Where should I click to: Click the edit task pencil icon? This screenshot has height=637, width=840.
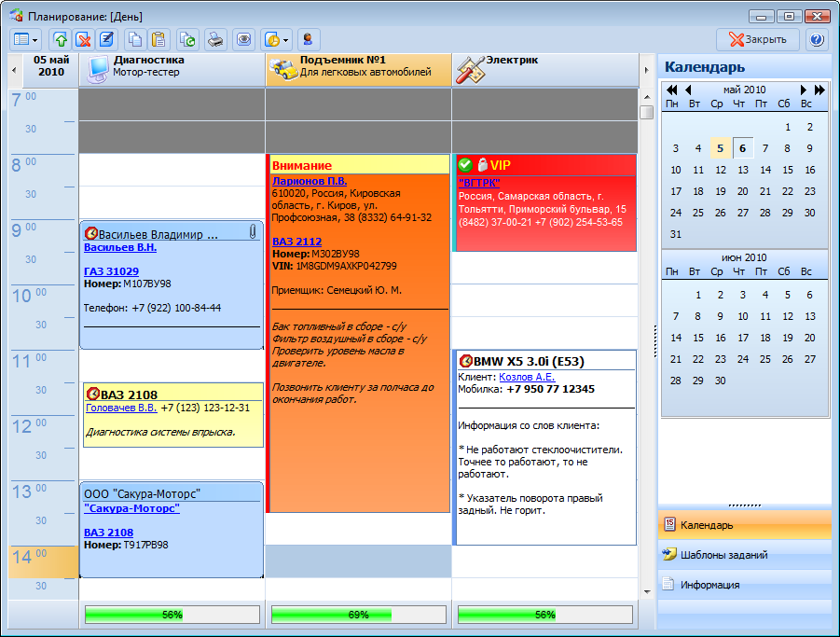(106, 40)
